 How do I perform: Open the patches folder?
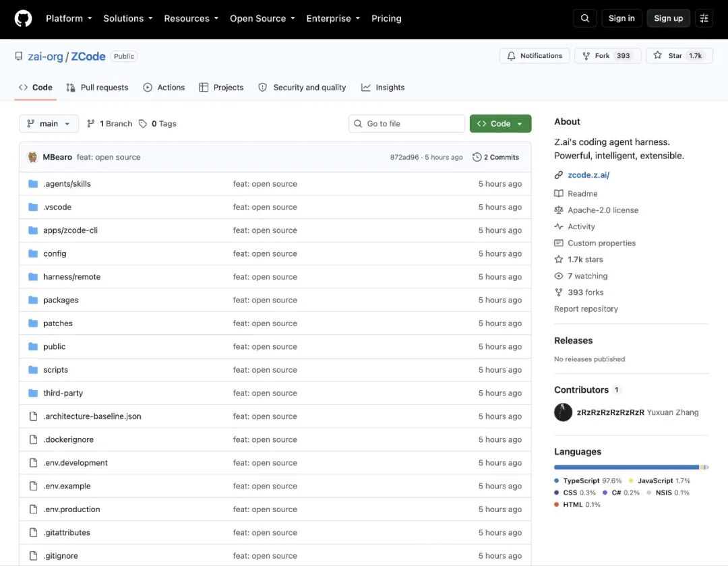(x=58, y=323)
